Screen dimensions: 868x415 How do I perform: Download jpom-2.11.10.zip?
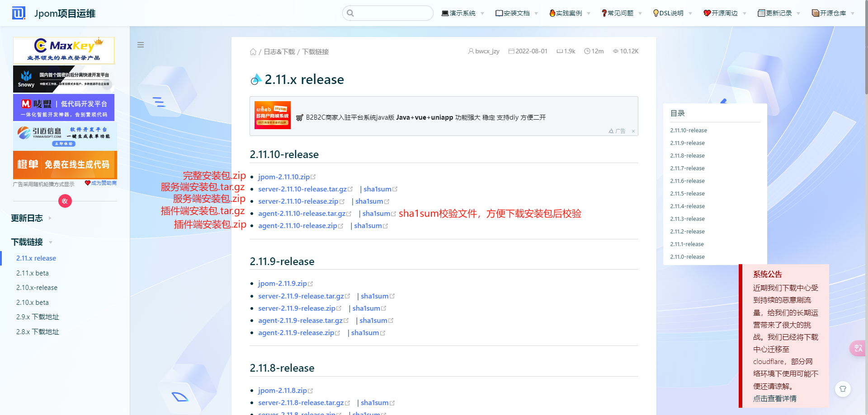click(x=283, y=177)
